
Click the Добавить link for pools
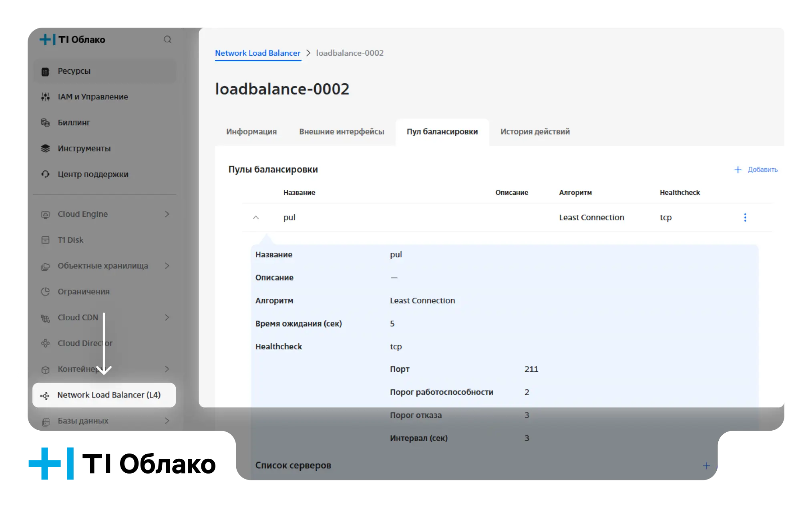coord(762,170)
